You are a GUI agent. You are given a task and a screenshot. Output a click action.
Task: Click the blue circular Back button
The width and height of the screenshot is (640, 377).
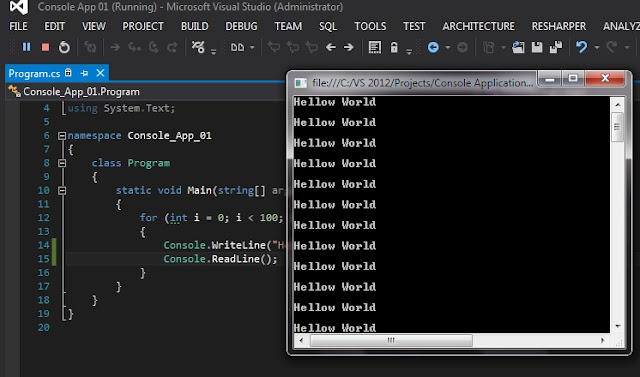point(433,47)
